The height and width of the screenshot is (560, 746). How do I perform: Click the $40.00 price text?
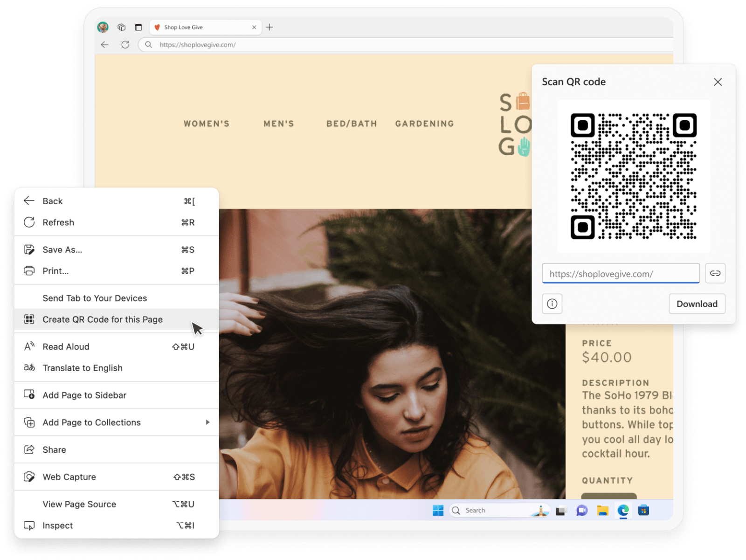point(607,357)
